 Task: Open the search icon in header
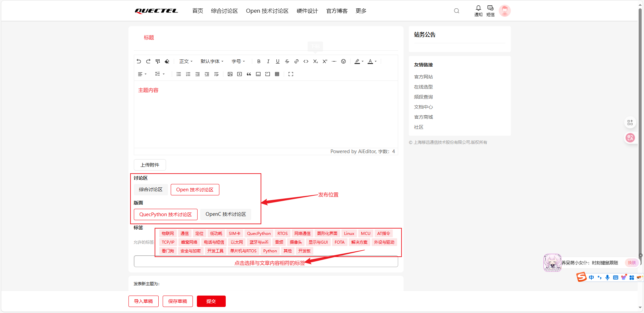[457, 11]
